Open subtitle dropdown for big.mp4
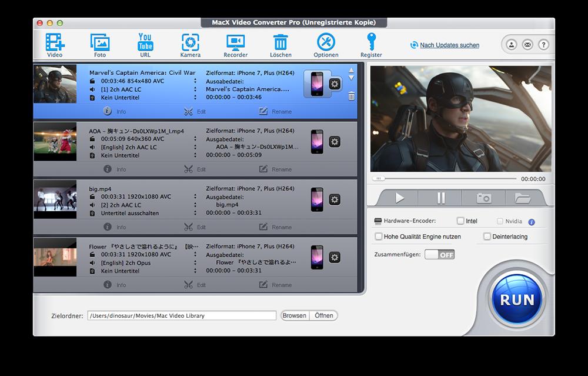 tap(195, 213)
